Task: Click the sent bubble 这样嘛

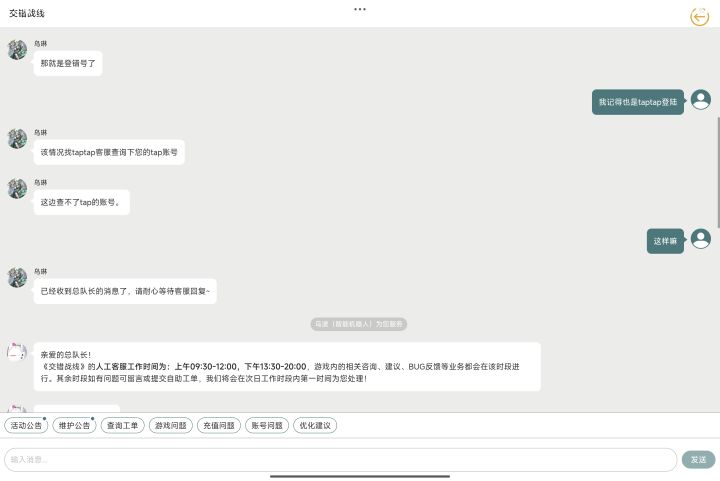Action: pos(665,241)
